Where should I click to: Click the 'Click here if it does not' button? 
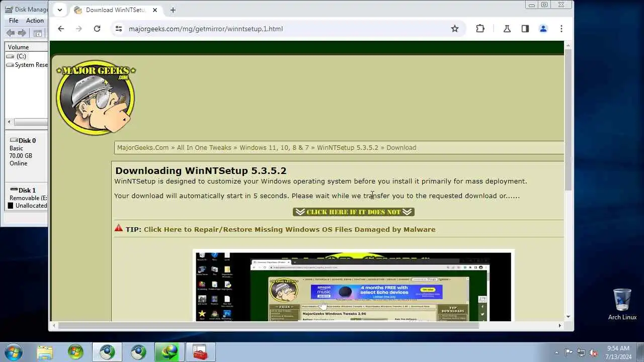[353, 212]
